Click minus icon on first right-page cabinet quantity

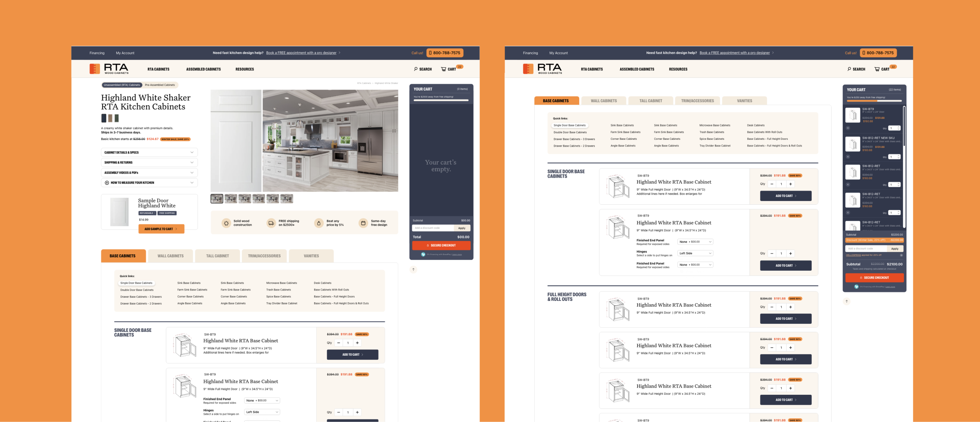771,184
